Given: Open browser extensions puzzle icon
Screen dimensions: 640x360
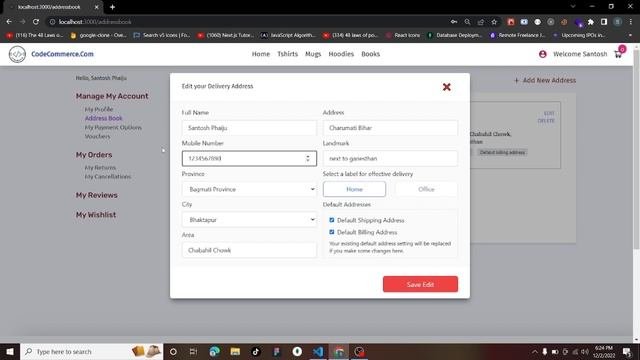Looking at the screenshot, I should coord(590,22).
